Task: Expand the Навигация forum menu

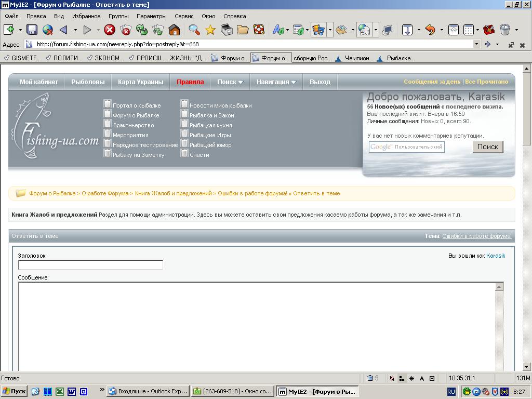Action: point(276,82)
